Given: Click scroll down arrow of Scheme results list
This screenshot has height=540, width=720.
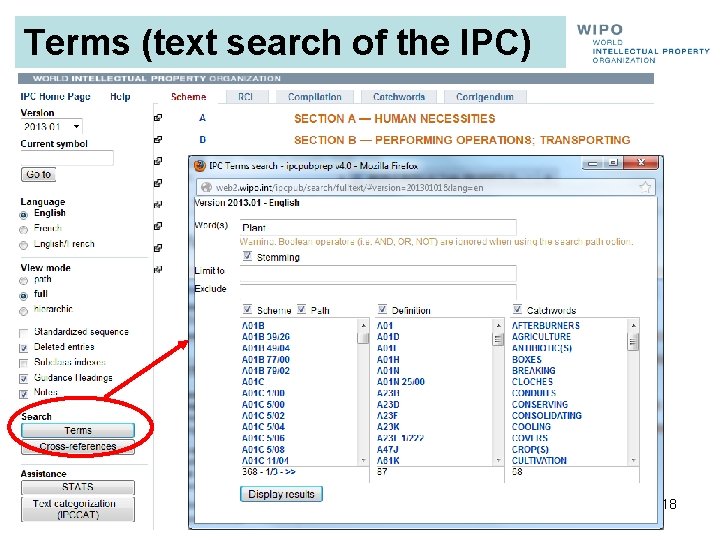Looking at the screenshot, I should coord(364,460).
